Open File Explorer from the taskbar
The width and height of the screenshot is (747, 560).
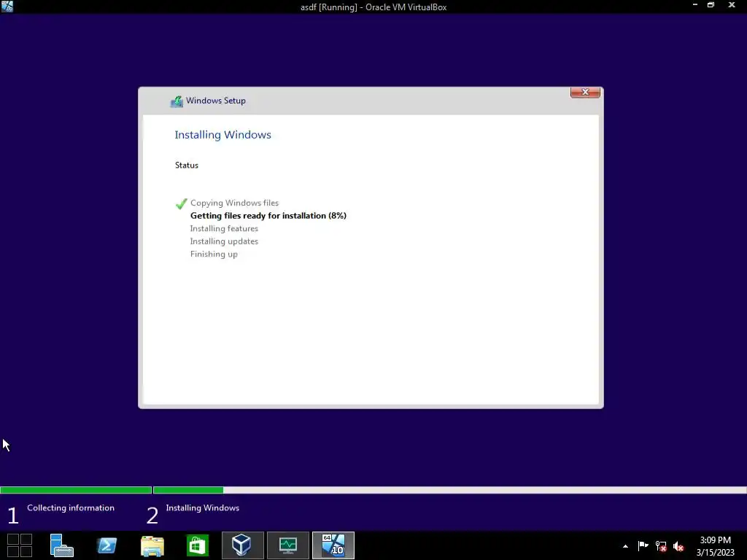152,545
